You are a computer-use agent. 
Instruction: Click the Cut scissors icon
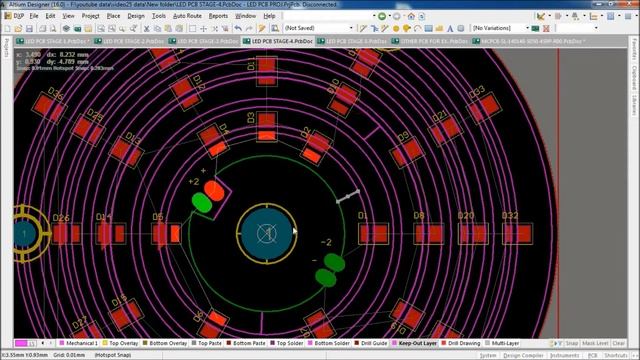[x=146, y=29]
